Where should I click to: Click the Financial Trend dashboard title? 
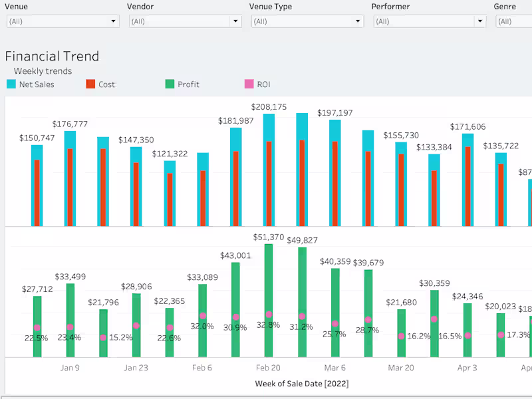[x=52, y=57]
